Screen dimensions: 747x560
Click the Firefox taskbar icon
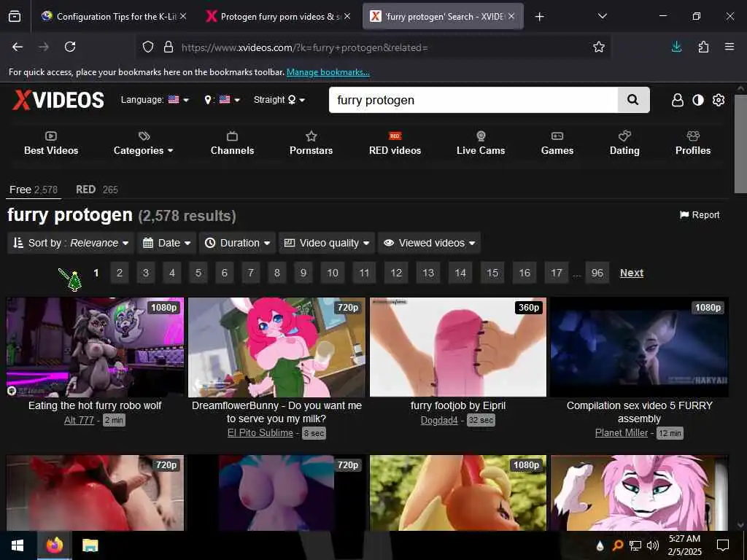(54, 545)
